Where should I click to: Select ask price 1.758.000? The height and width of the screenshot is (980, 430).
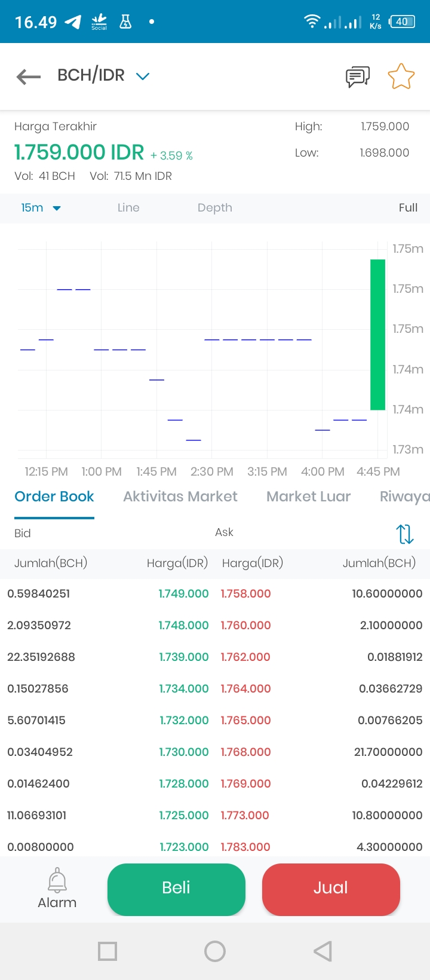[245, 594]
